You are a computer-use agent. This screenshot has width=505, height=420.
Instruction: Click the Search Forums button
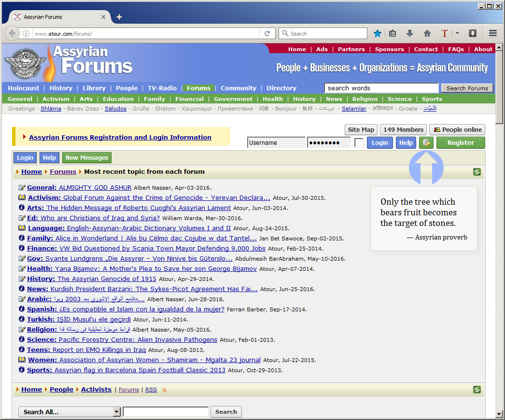pos(467,88)
